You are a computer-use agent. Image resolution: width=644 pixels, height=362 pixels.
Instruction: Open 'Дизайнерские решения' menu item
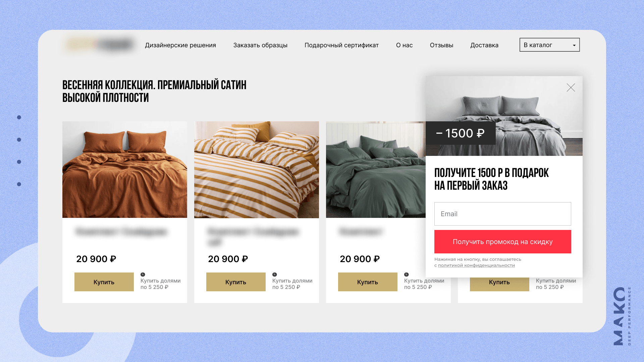(180, 45)
